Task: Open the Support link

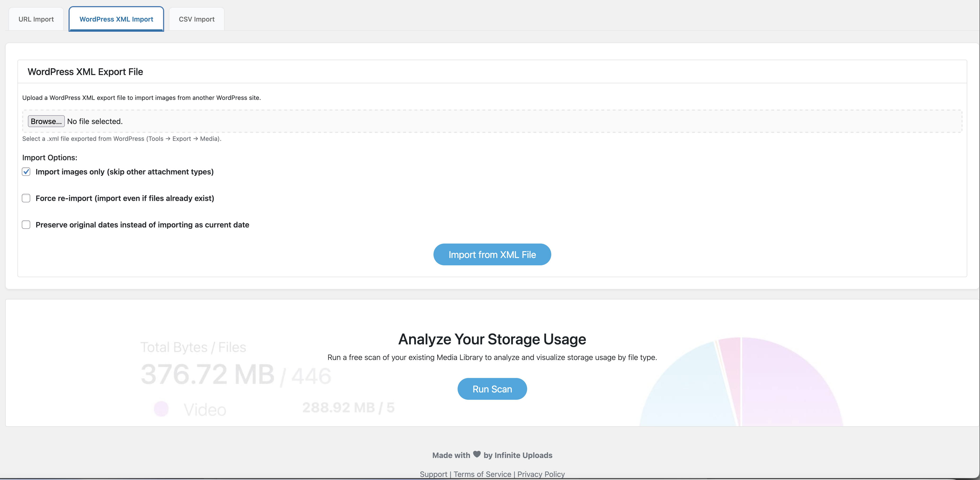Action: (433, 474)
